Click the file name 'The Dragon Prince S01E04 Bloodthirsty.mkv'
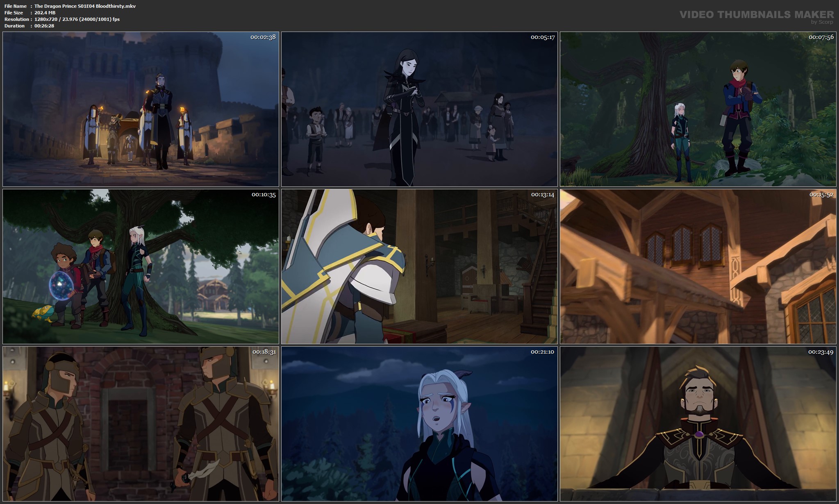Viewport: 839px width, 504px height. pos(85,6)
